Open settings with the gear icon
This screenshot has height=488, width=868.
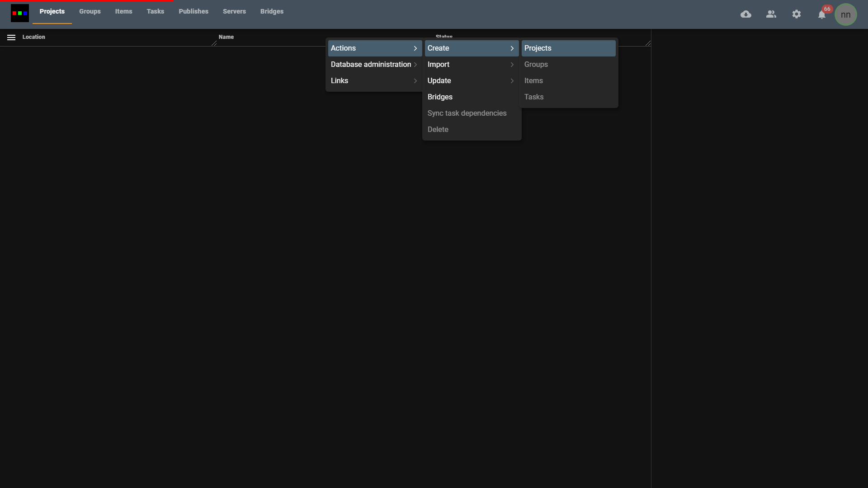[796, 14]
